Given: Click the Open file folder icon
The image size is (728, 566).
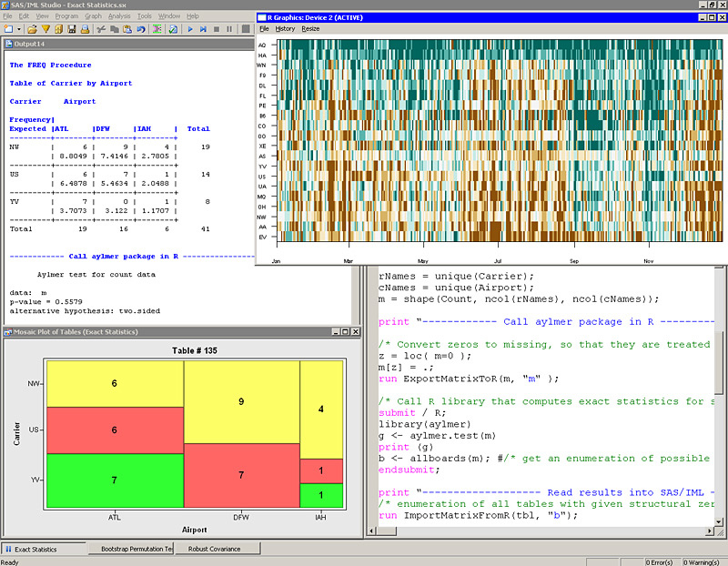Looking at the screenshot, I should [x=31, y=29].
